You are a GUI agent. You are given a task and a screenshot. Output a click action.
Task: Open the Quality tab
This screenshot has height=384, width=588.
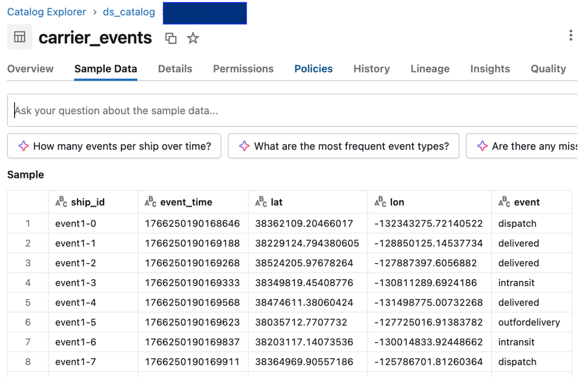click(548, 69)
